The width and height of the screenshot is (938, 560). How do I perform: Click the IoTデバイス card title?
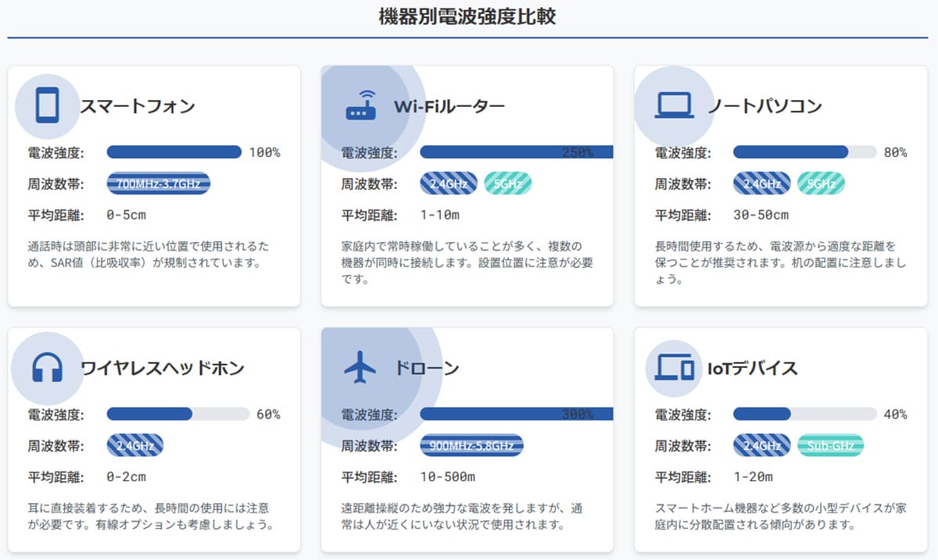pos(752,368)
